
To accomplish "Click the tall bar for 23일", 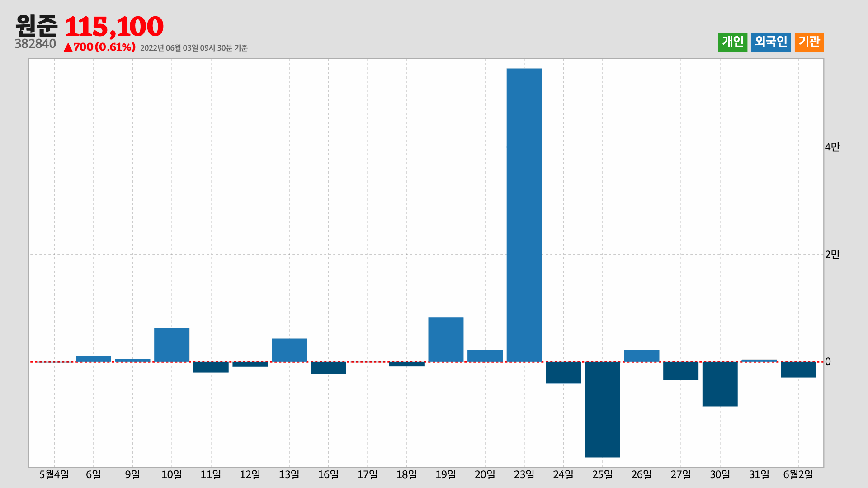I will [524, 215].
